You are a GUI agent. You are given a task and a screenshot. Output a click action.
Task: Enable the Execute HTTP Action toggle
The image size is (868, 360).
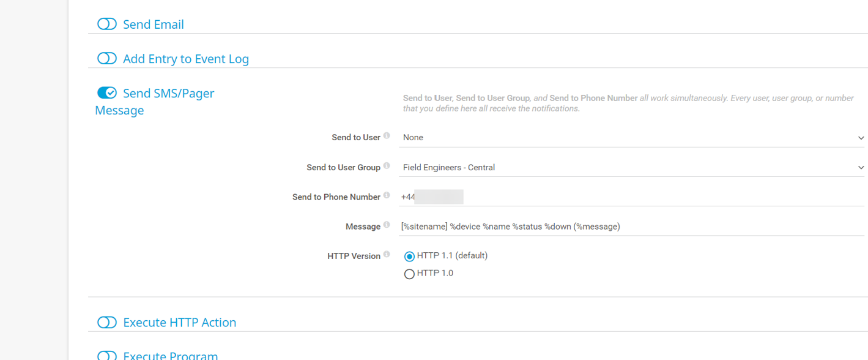click(107, 321)
